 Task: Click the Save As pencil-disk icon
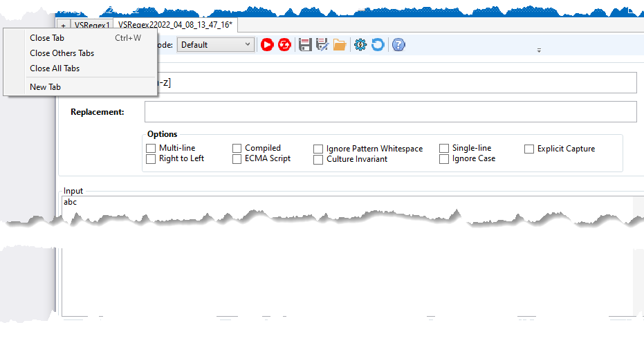322,45
